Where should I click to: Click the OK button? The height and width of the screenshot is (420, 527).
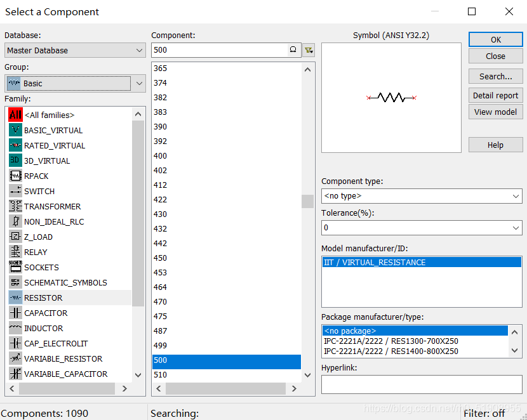pyautogui.click(x=496, y=39)
